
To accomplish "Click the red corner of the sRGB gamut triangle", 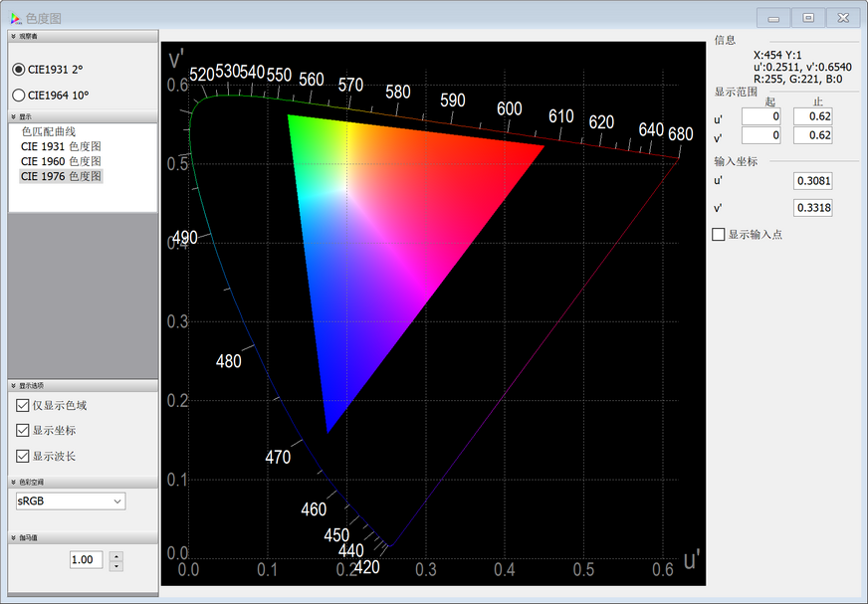I will point(542,147).
